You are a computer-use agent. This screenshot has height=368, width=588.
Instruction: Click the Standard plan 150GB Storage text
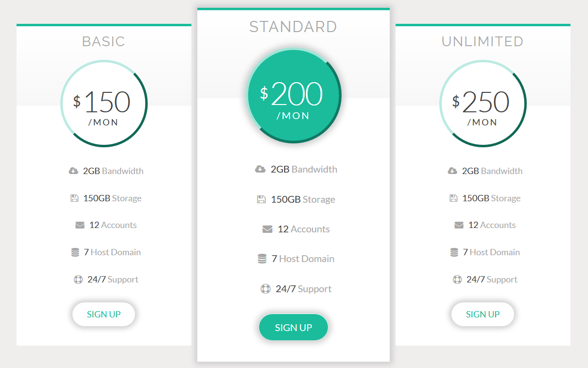click(303, 199)
